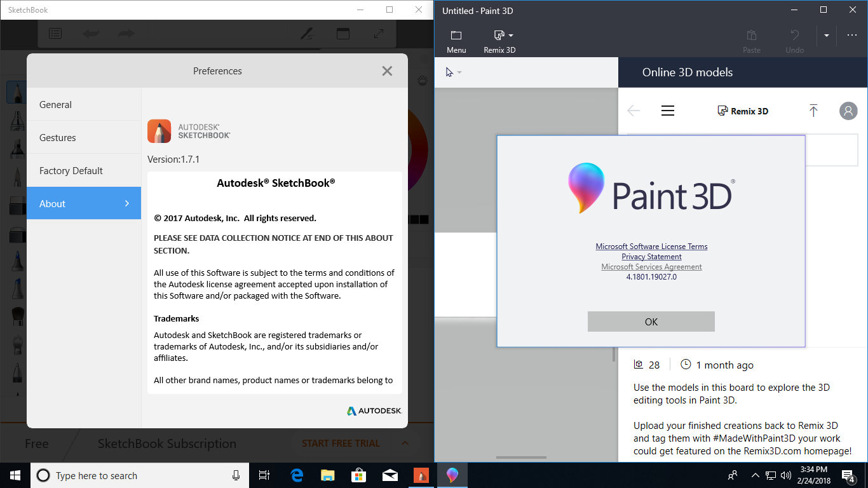Screen dimensions: 868x488
Task: Close the SketchBook Preferences dialog
Action: pyautogui.click(x=387, y=71)
